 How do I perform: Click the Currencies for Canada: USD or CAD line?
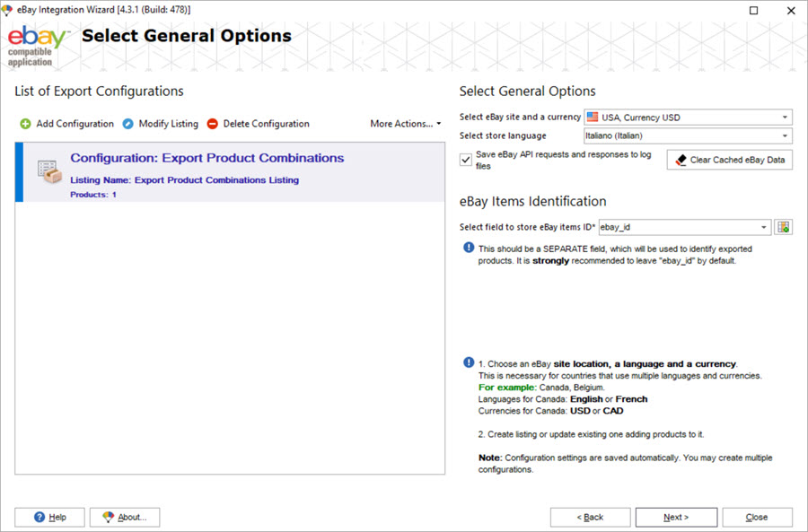(x=550, y=411)
